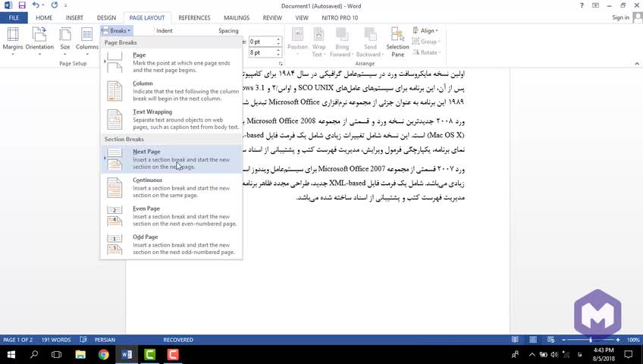Click the zoom in plus button
The height and width of the screenshot is (364, 643).
(x=617, y=340)
